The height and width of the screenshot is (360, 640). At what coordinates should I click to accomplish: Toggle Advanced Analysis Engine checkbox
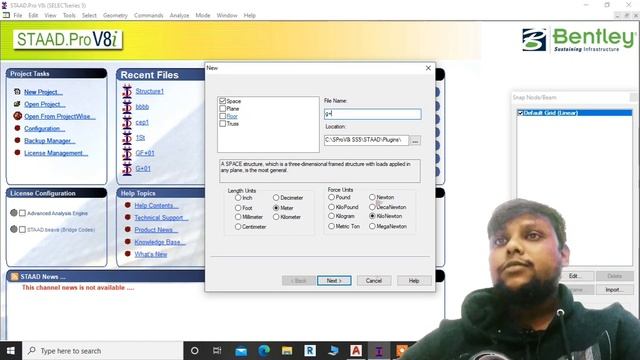pyautogui.click(x=22, y=213)
